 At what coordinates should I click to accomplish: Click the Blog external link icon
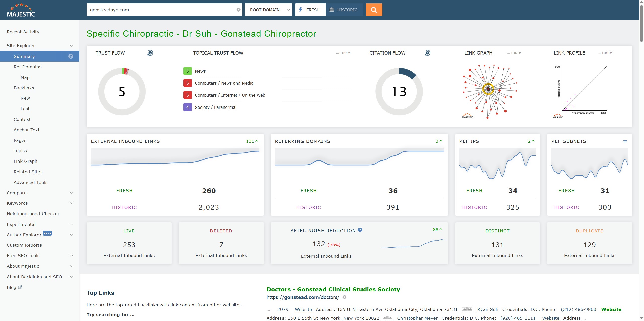[20, 287]
